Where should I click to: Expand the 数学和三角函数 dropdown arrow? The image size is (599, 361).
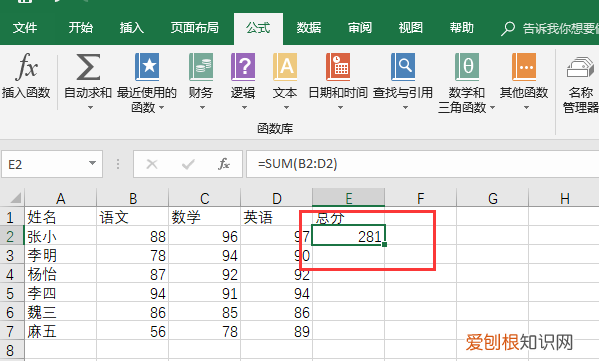[x=492, y=108]
